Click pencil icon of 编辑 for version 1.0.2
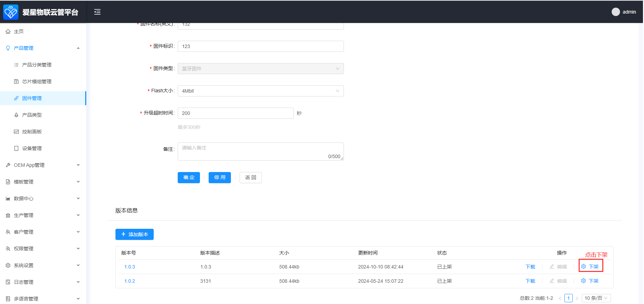 pyautogui.click(x=552, y=281)
